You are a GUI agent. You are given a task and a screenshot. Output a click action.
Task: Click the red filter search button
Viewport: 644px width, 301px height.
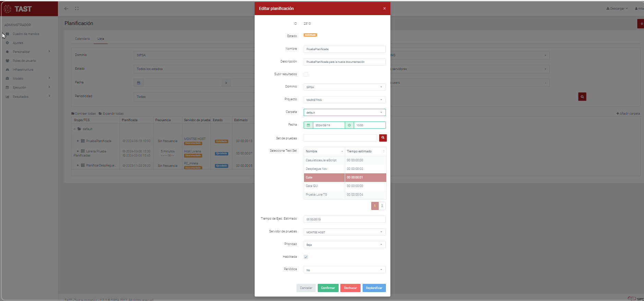pos(582,97)
